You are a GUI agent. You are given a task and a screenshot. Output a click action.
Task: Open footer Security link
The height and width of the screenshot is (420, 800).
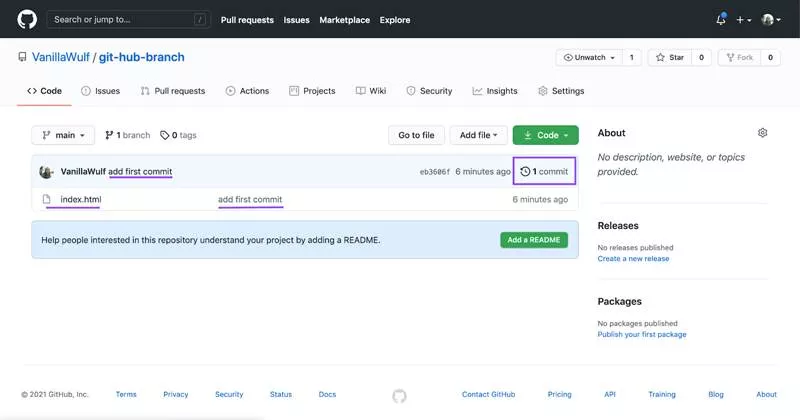pos(229,394)
